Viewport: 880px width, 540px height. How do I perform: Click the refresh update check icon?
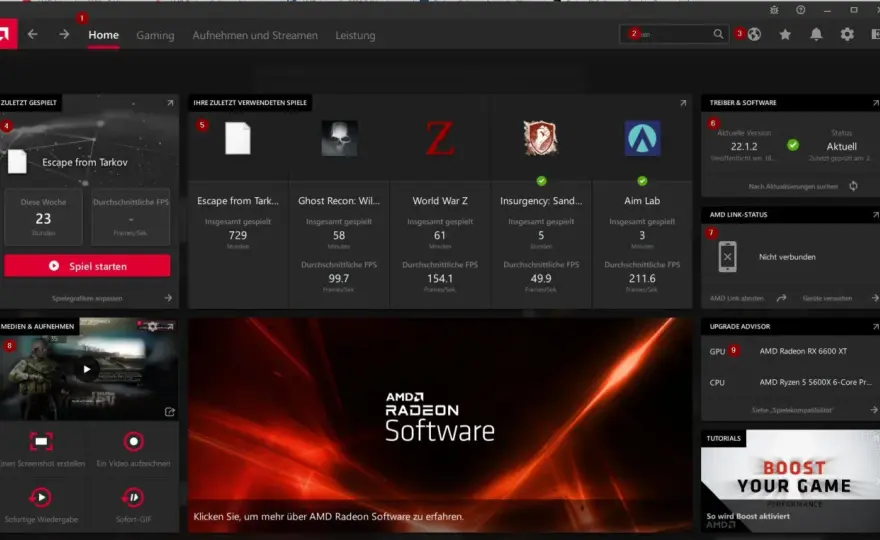tap(853, 186)
